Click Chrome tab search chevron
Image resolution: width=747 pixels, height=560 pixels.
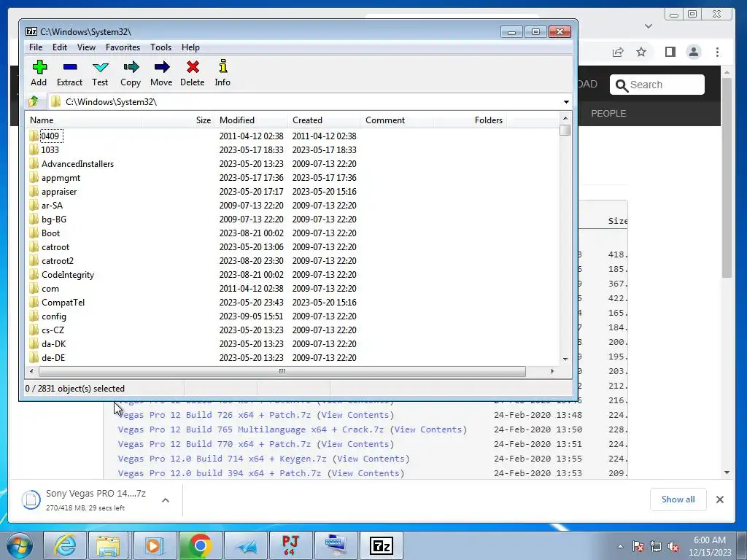(649, 26)
